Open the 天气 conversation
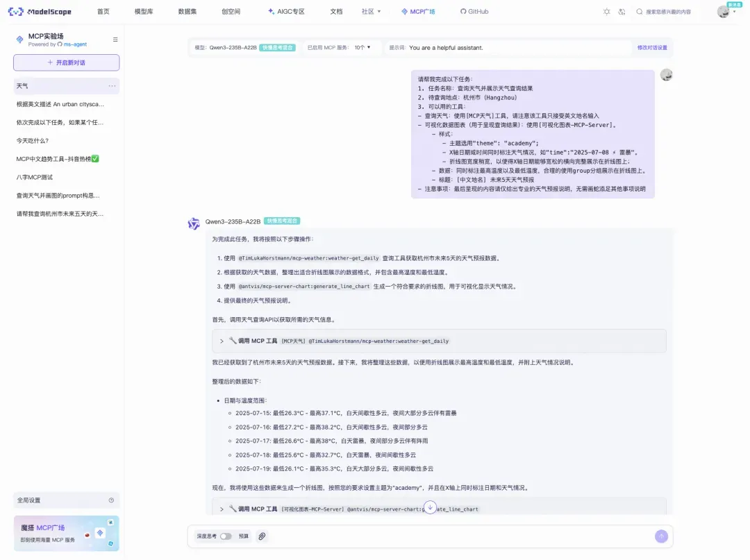Screen dimensions: 750x560 point(67,86)
